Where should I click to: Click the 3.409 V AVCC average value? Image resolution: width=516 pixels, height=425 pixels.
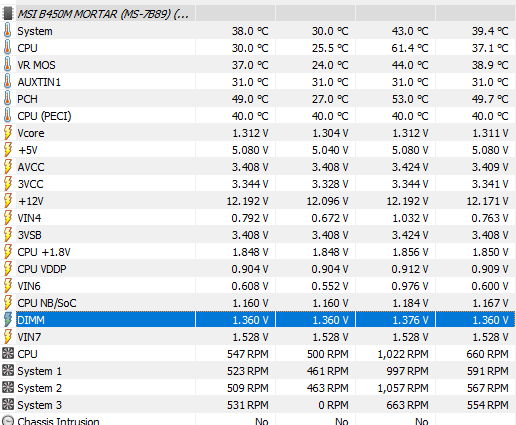pos(490,167)
